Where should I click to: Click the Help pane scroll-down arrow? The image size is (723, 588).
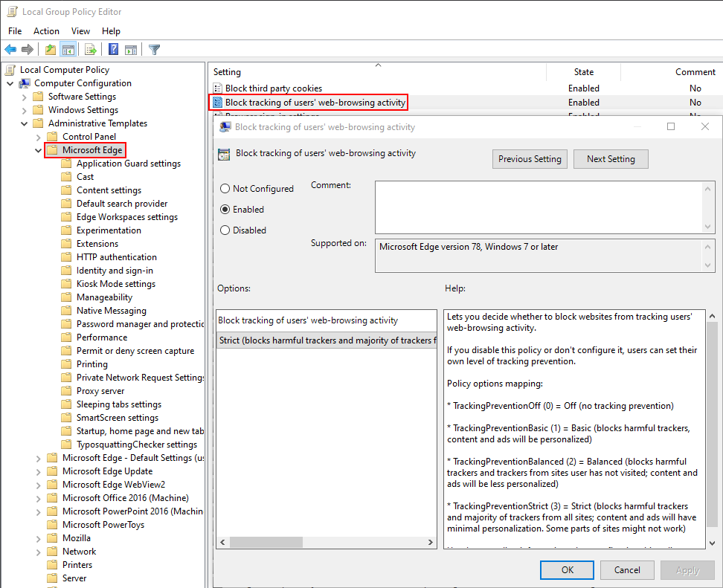pyautogui.click(x=712, y=543)
